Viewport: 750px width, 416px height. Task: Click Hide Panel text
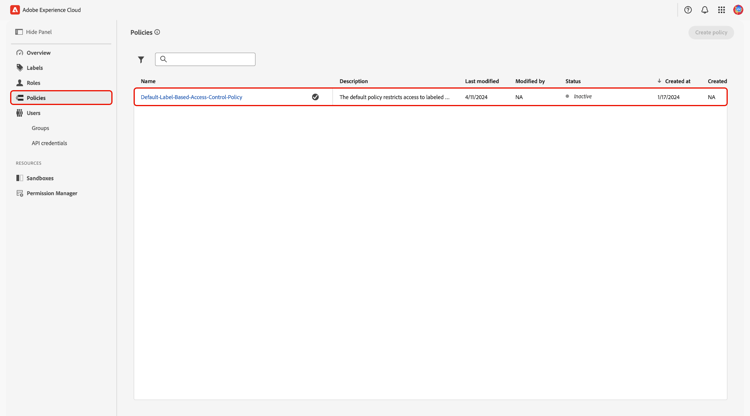pos(39,32)
